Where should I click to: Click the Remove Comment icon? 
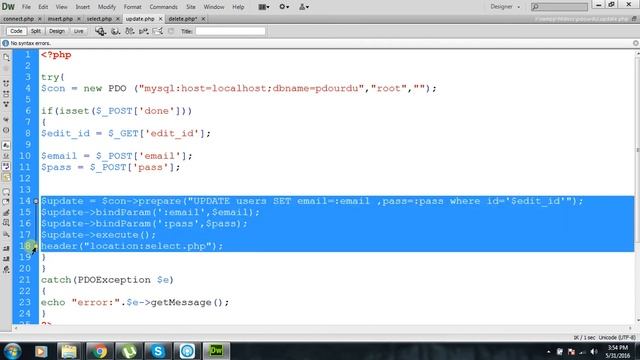click(6, 202)
